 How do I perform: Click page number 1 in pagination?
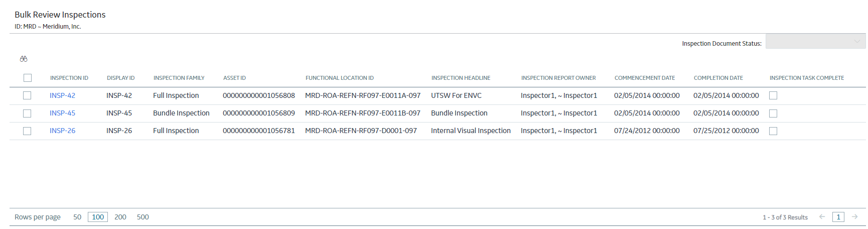coord(838,217)
